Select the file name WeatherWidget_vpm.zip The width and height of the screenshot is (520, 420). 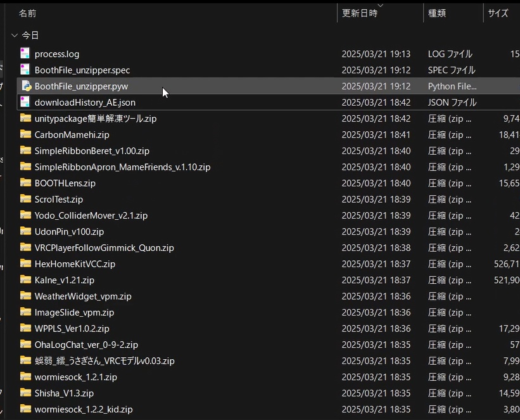tap(83, 296)
